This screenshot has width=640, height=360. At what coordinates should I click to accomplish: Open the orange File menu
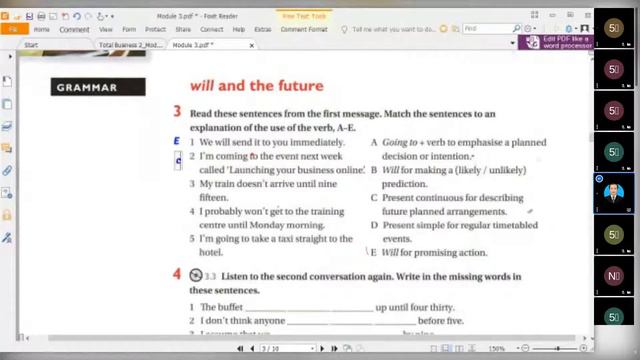14,29
